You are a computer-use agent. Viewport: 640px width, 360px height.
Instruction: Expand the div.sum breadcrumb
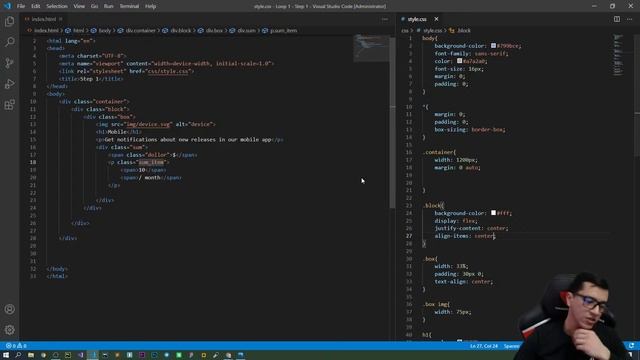pos(246,30)
